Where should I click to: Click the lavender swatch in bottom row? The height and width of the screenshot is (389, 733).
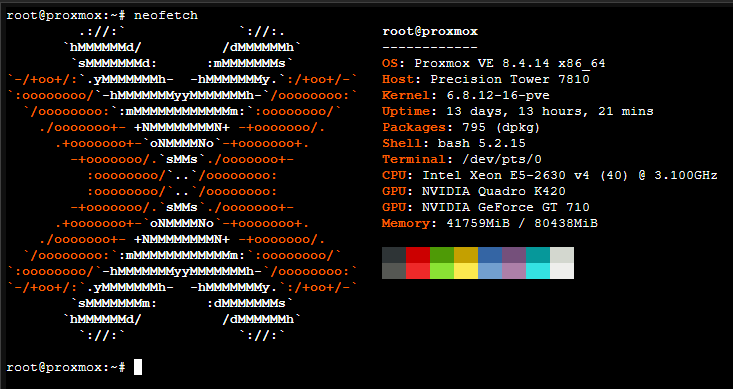tap(514, 271)
